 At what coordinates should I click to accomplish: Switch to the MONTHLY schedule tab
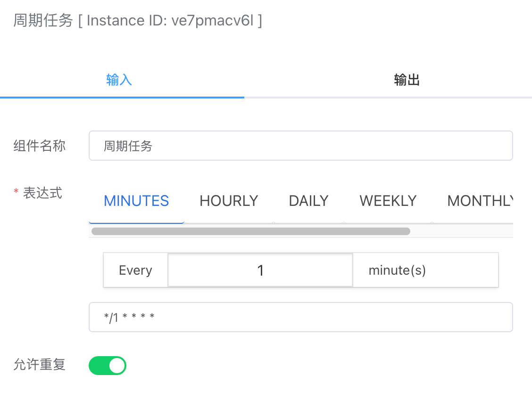coord(480,201)
